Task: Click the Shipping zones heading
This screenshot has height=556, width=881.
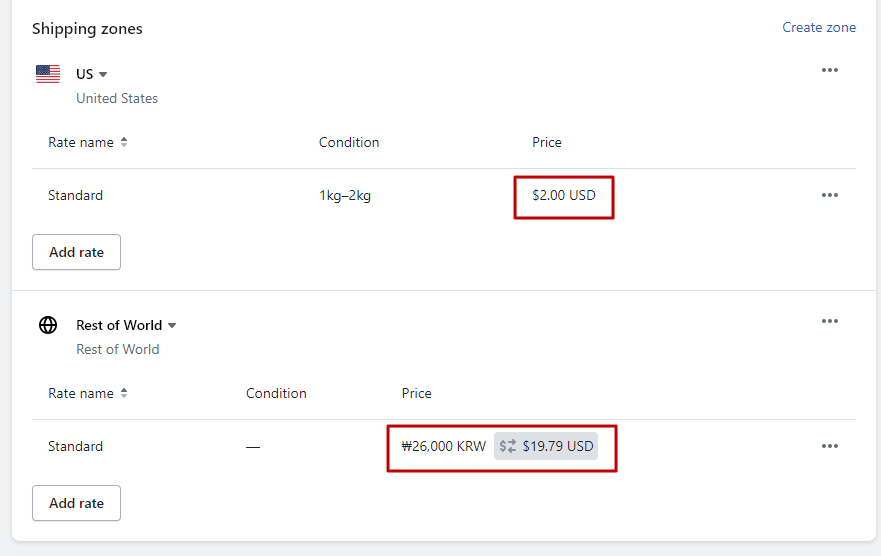Action: [87, 28]
